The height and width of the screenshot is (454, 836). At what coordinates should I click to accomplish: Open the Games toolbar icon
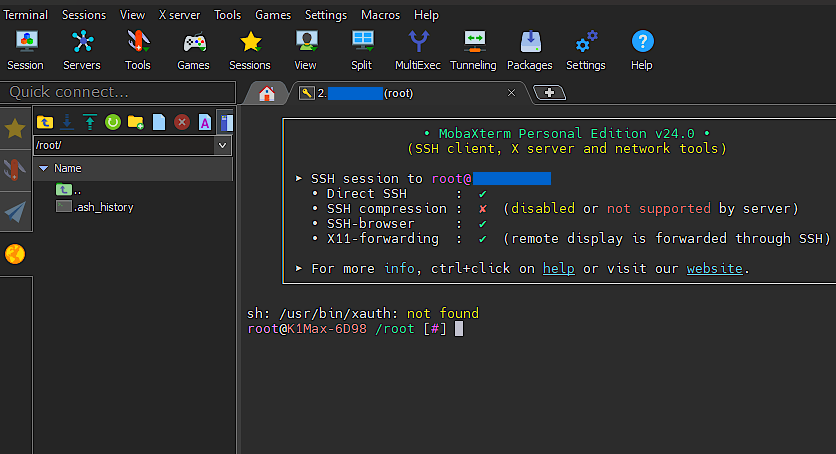[194, 50]
